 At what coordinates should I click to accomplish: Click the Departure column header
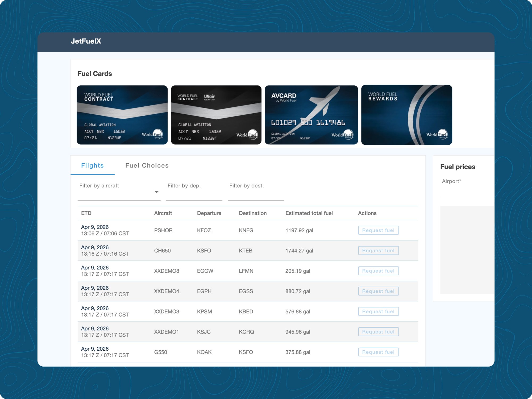[x=209, y=213]
